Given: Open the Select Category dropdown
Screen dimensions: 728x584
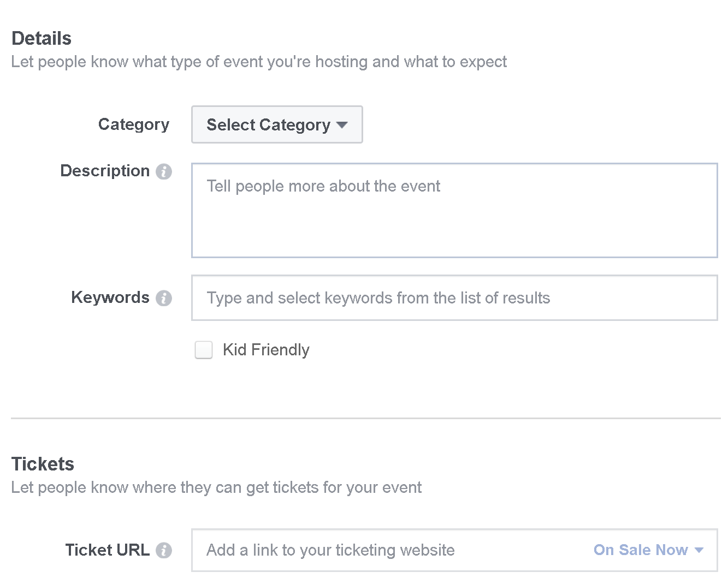Looking at the screenshot, I should click(x=277, y=125).
